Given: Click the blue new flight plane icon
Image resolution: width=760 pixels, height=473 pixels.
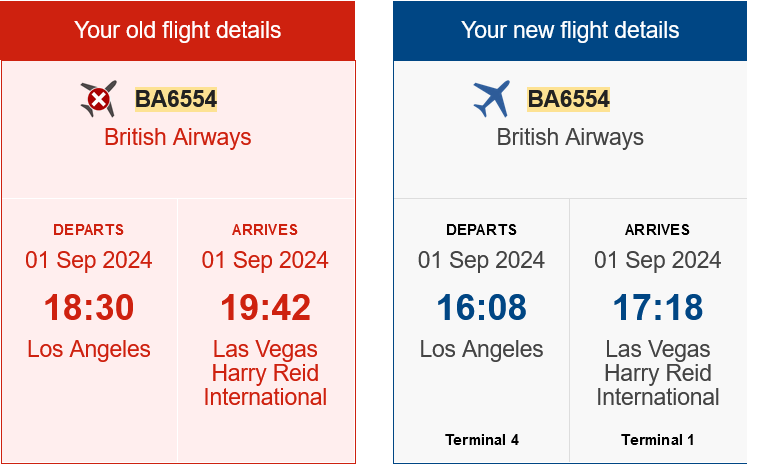Looking at the screenshot, I should coord(491,99).
